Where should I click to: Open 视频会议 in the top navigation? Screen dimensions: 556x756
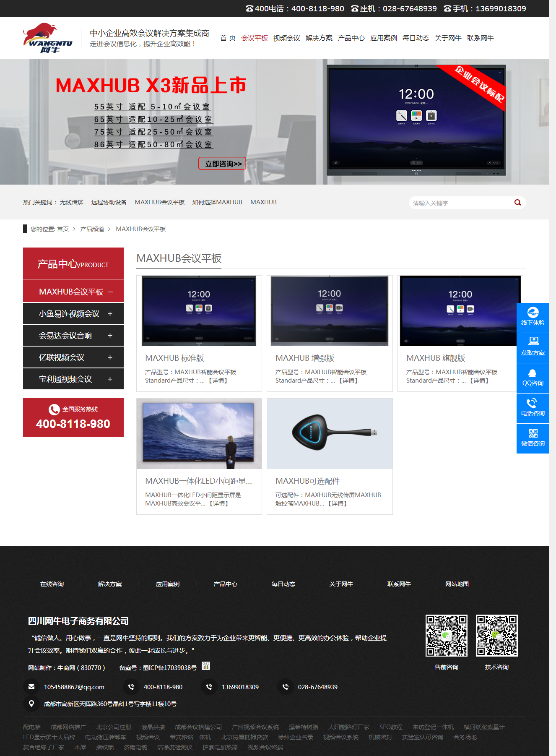[x=287, y=38]
